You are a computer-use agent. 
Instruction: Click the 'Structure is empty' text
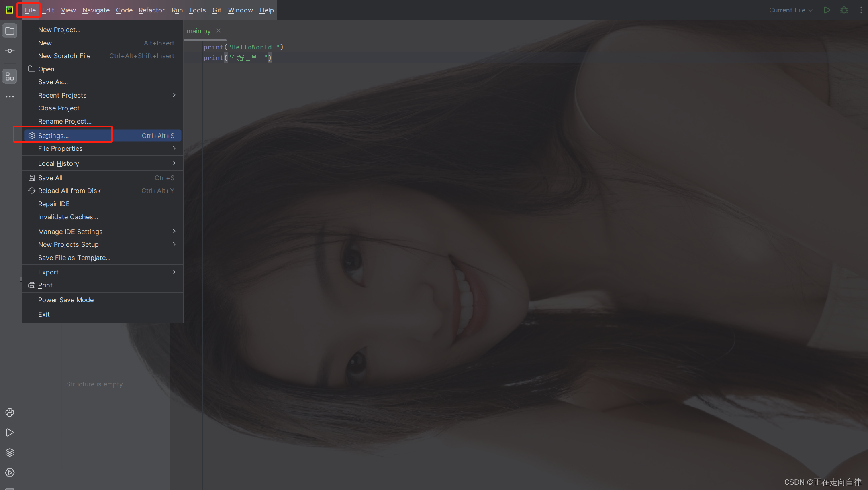(94, 384)
